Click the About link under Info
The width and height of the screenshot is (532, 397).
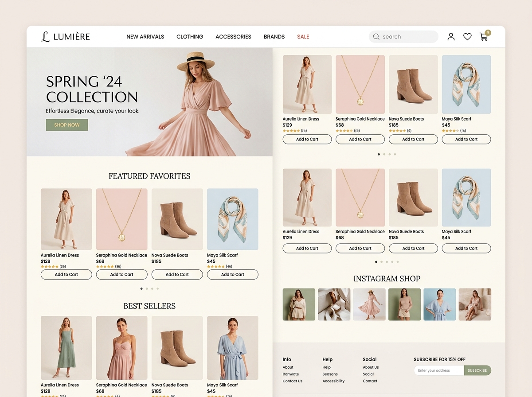(288, 367)
